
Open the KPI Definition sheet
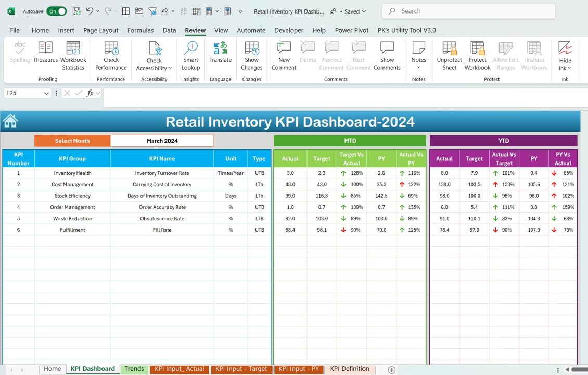point(350,369)
